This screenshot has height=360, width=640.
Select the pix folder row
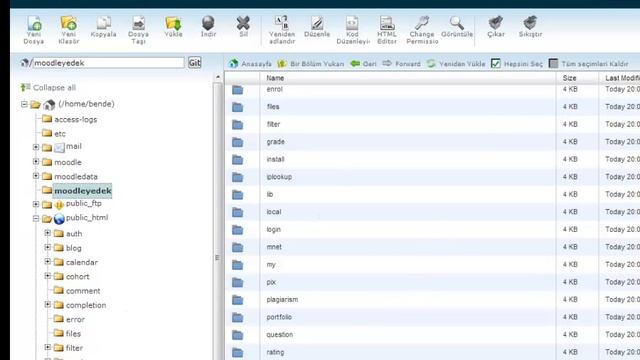[x=432, y=282]
